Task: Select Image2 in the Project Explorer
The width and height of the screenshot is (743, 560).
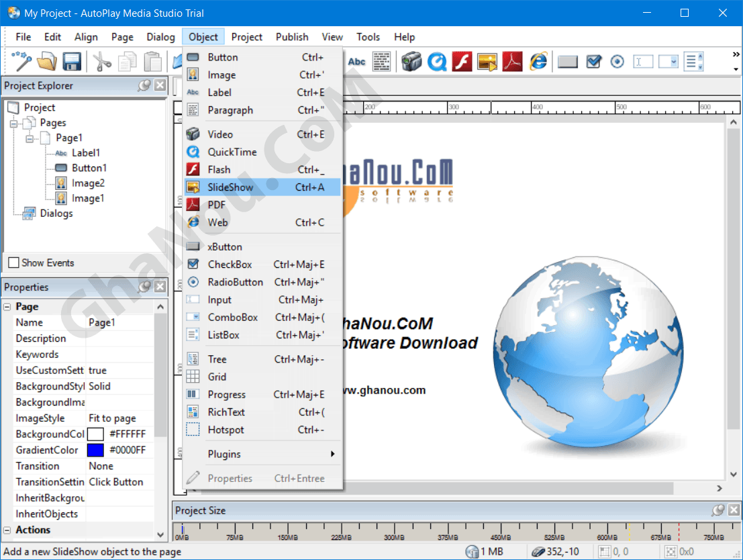Action: [x=88, y=183]
